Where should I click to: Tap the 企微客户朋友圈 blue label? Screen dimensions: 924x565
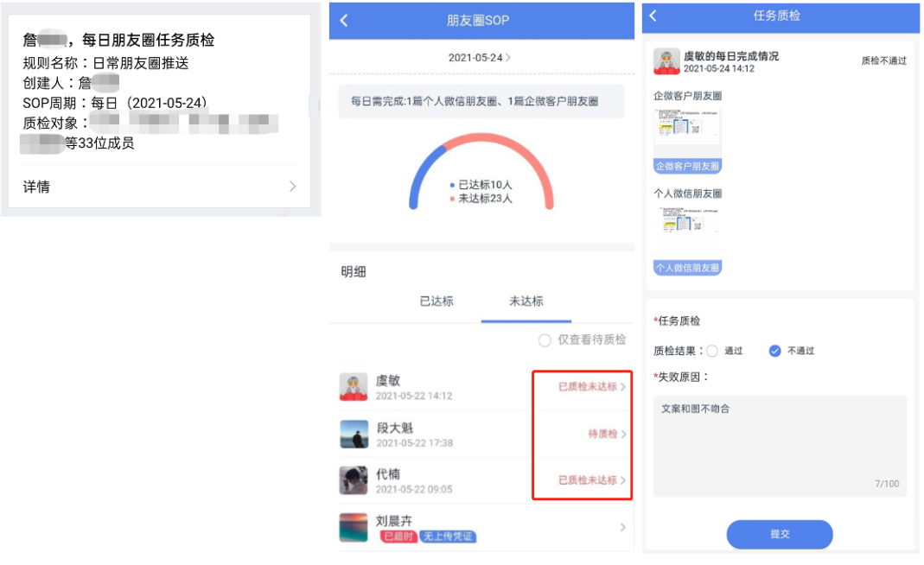pyautogui.click(x=688, y=167)
